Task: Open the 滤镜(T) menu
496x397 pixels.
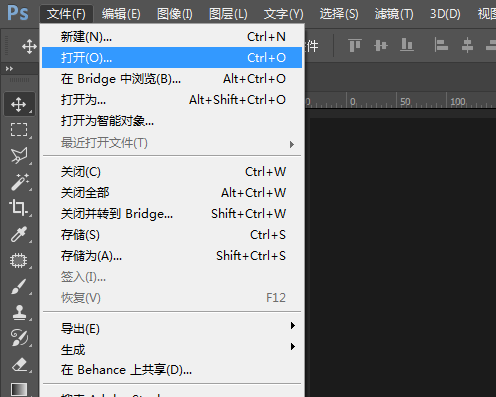Action: click(394, 14)
